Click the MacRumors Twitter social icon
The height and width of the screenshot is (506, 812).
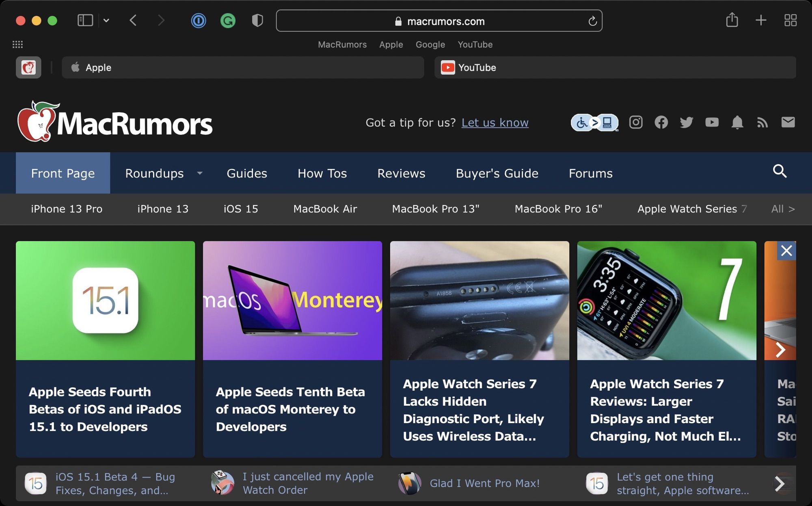point(687,122)
